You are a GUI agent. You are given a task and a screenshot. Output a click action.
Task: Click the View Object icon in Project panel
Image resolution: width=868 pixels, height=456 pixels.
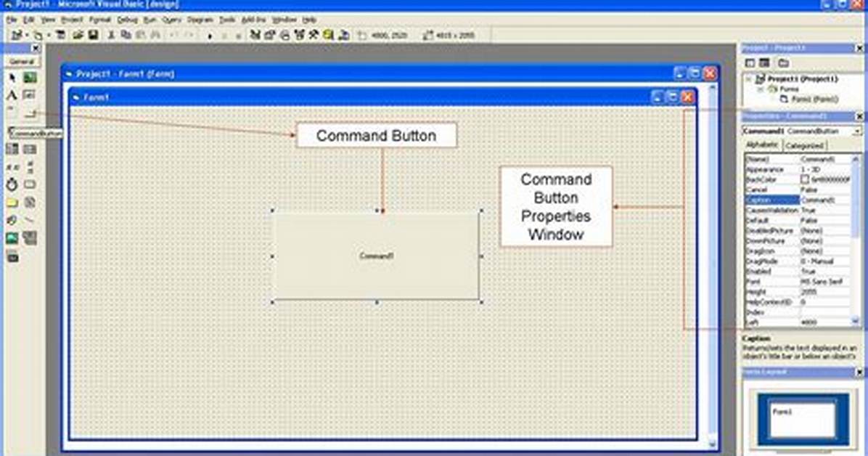764,62
